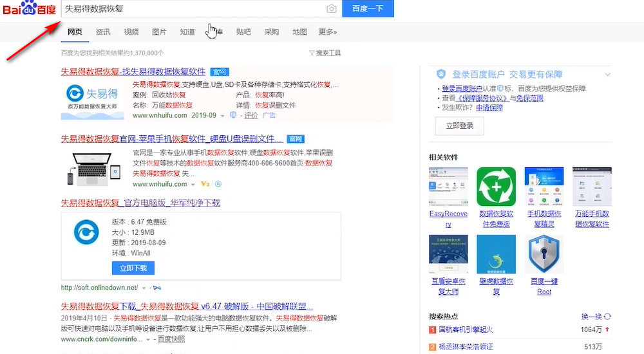644x354 pixels.
Task: Open 免保范围 link
Action: tap(530, 98)
